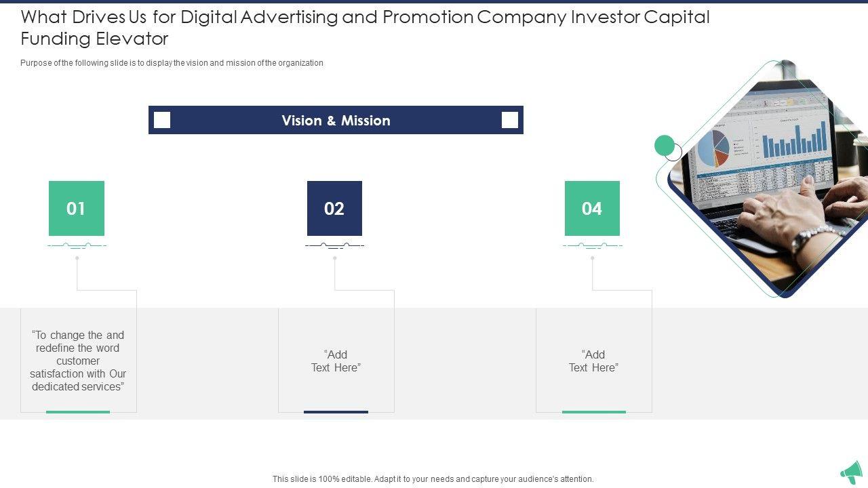Click the Add Text Here placeholder under 04
The width and height of the screenshot is (868, 488).
tap(593, 361)
